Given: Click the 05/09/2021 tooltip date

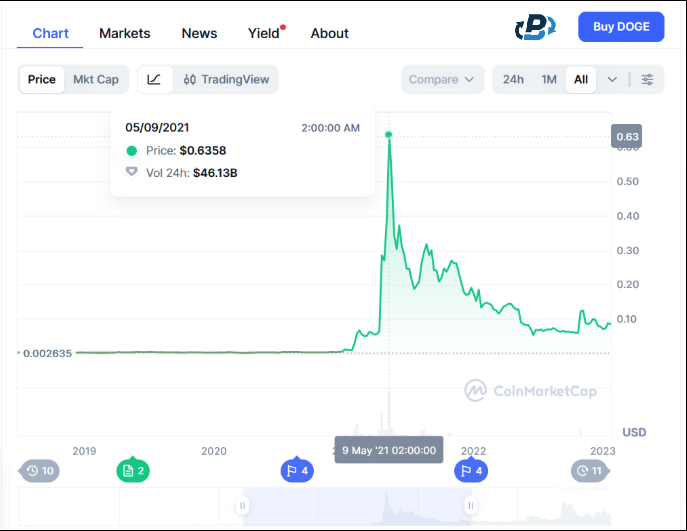Looking at the screenshot, I should coord(157,127).
